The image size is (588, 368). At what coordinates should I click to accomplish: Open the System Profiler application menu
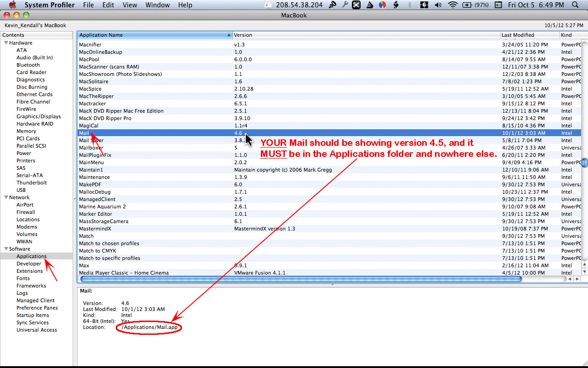point(50,5)
